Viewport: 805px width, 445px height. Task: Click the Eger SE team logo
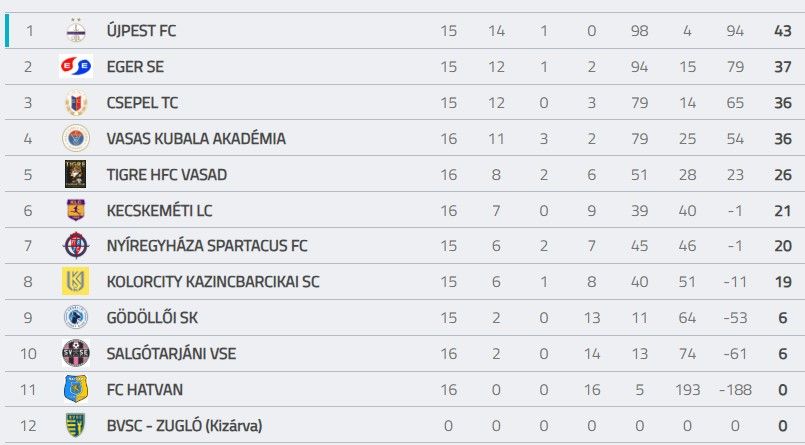(76, 67)
